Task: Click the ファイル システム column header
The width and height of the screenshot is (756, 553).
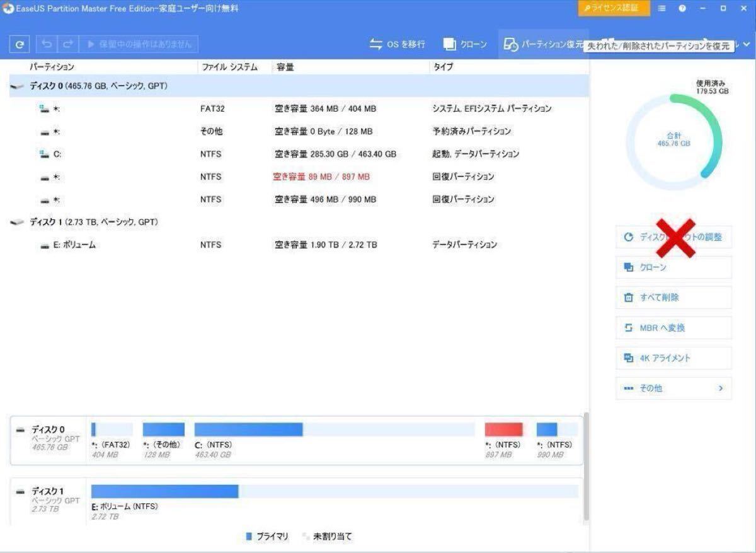Action: (x=229, y=67)
